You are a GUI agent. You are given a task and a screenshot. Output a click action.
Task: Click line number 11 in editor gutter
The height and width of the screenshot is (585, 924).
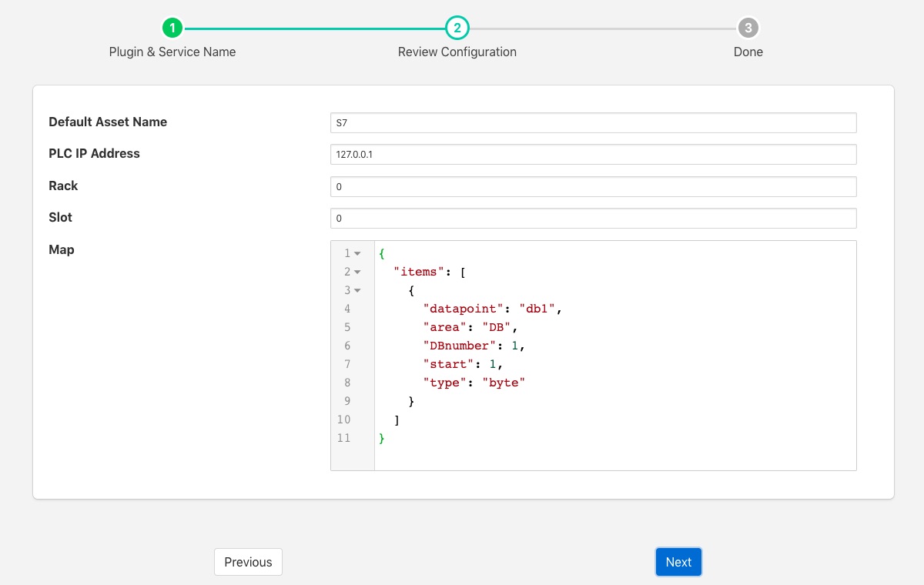(x=343, y=438)
